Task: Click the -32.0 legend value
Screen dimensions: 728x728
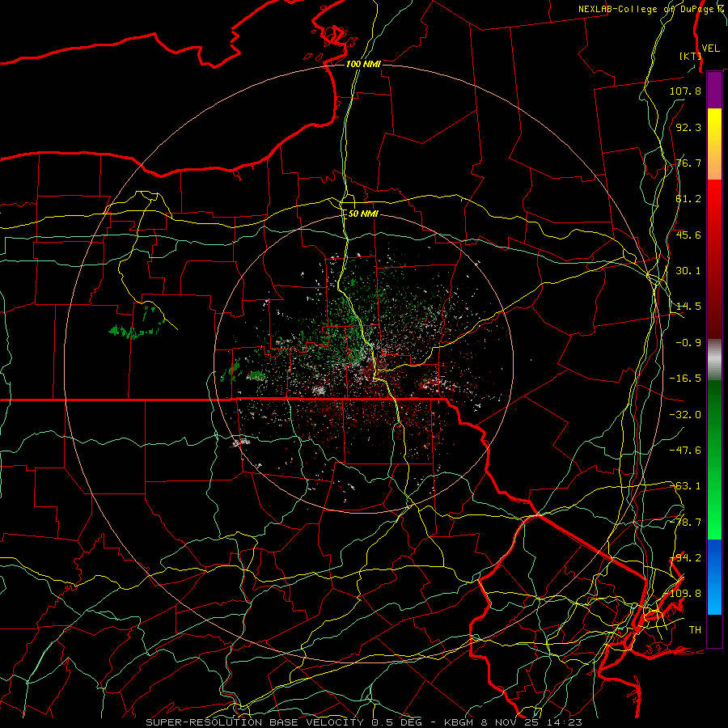Action: 685,415
